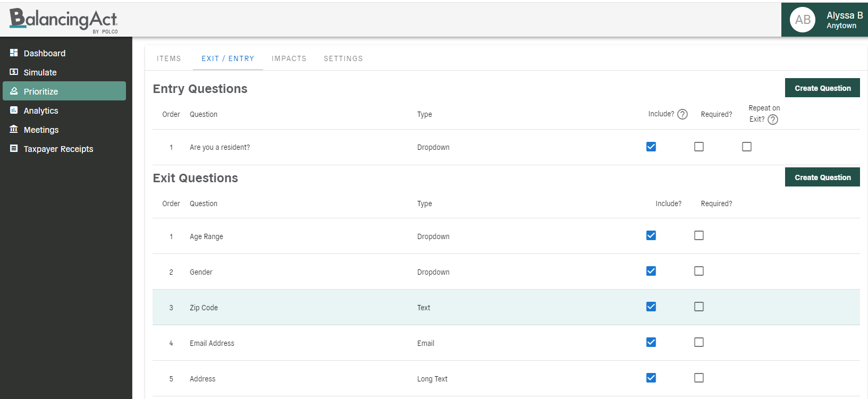This screenshot has height=399, width=868.
Task: Click the Exit Questions heading
Action: pyautogui.click(x=195, y=178)
